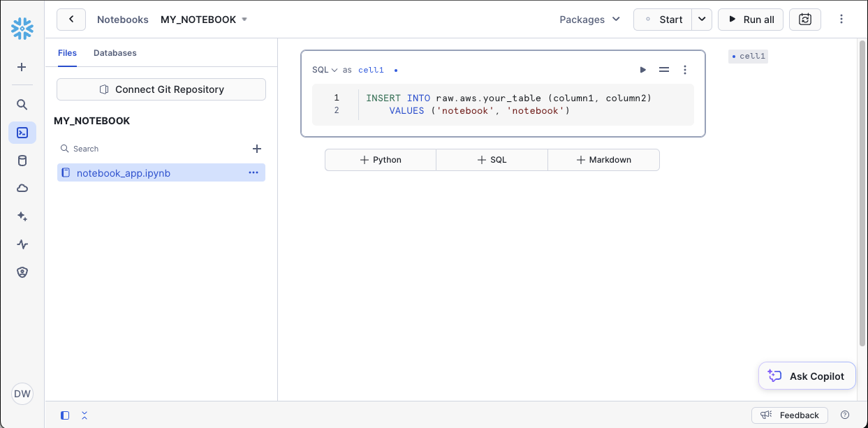The height and width of the screenshot is (428, 868).
Task: Open the AI sparkle icon in sidebar
Action: coord(22,216)
